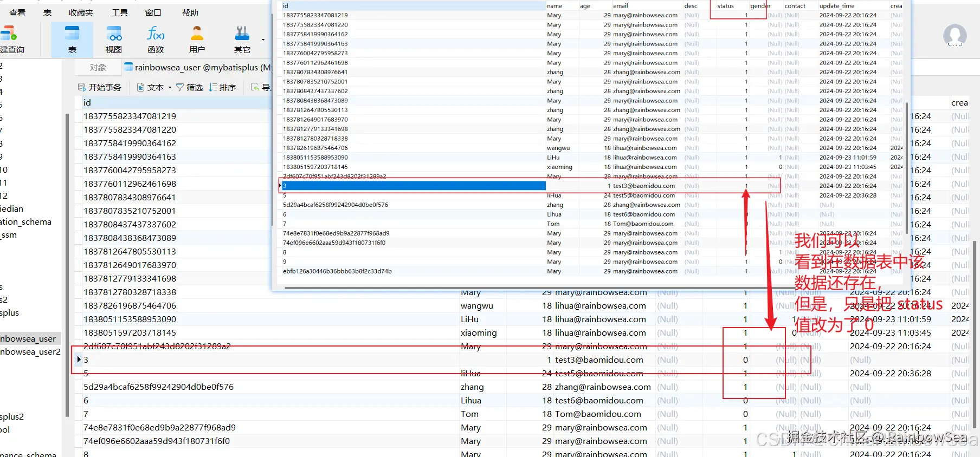Image resolution: width=980 pixels, height=457 pixels.
Task: Click the table icon on rainbowsea_user tab
Action: point(128,67)
